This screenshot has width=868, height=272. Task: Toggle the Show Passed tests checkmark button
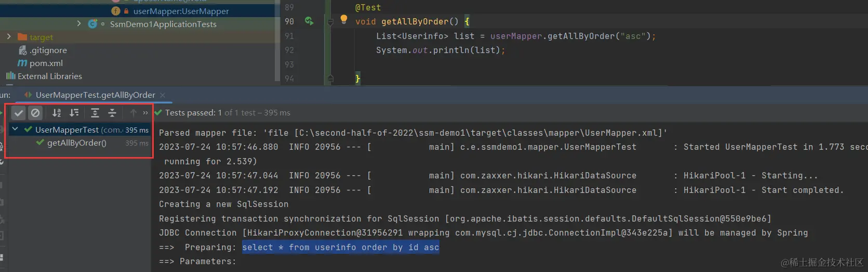tap(19, 113)
